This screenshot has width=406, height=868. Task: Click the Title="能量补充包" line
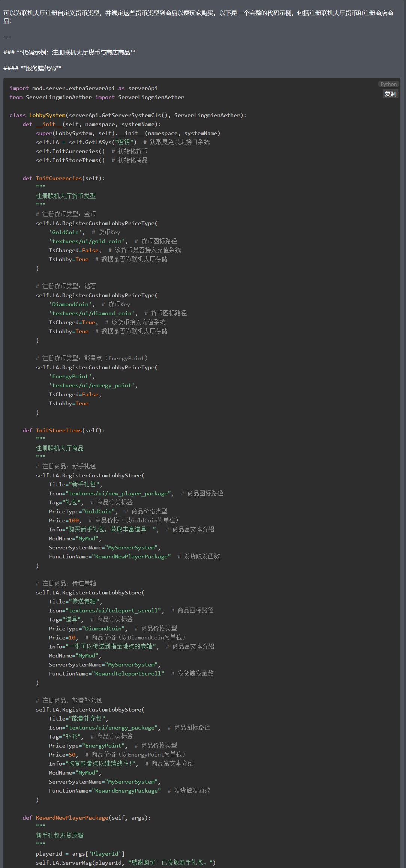coord(78,719)
